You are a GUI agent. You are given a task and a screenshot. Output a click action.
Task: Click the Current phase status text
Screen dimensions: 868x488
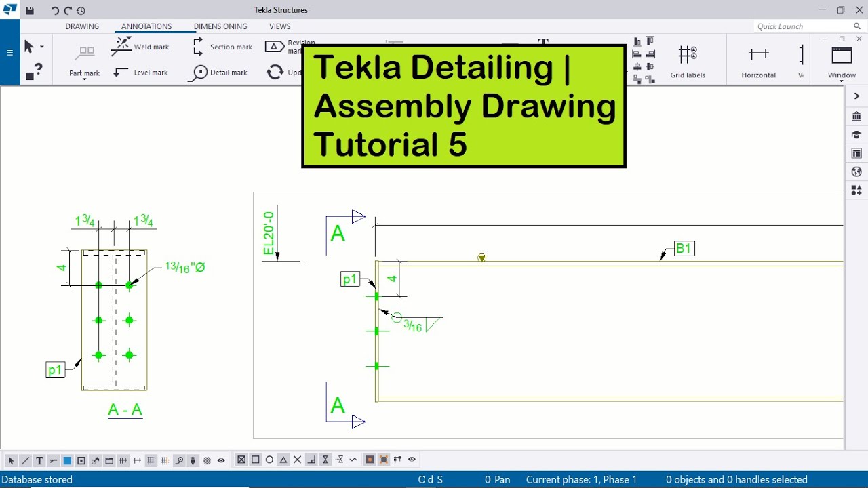pyautogui.click(x=582, y=479)
